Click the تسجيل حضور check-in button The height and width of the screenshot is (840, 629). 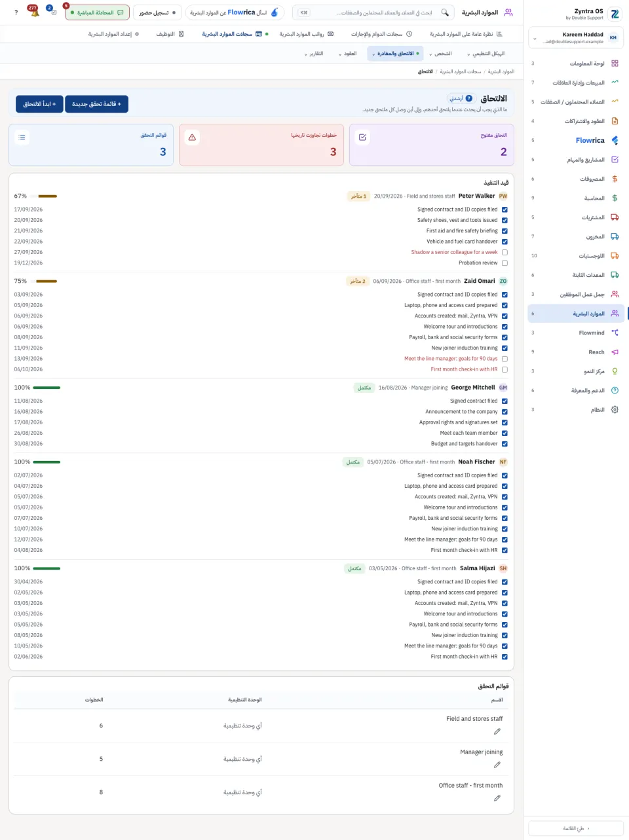[157, 12]
